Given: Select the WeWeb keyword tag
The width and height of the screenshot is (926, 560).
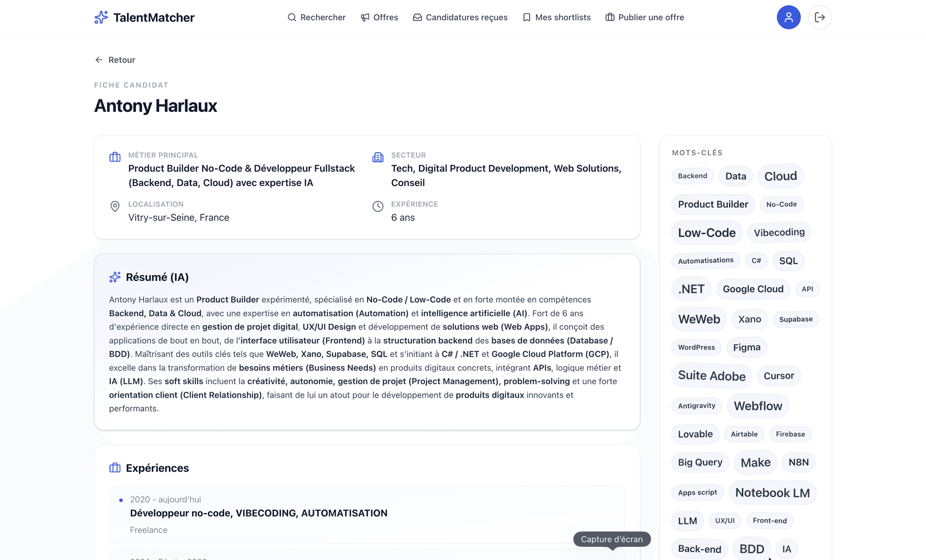Looking at the screenshot, I should pyautogui.click(x=699, y=319).
